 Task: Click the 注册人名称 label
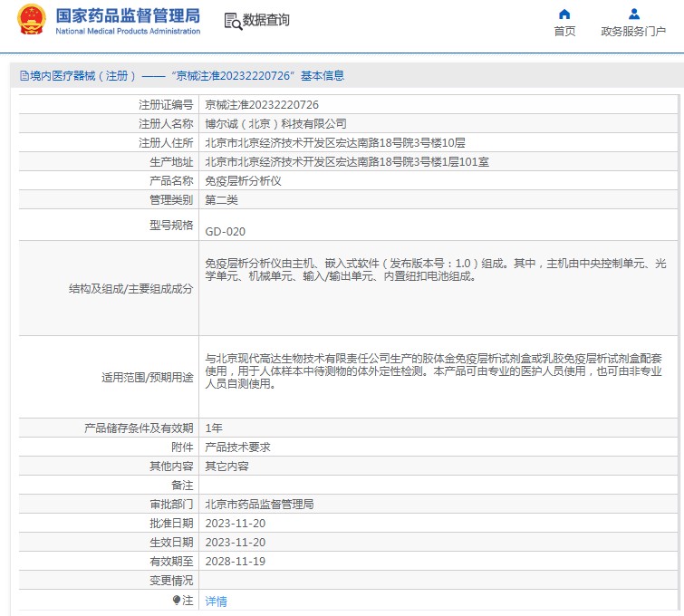pos(166,124)
